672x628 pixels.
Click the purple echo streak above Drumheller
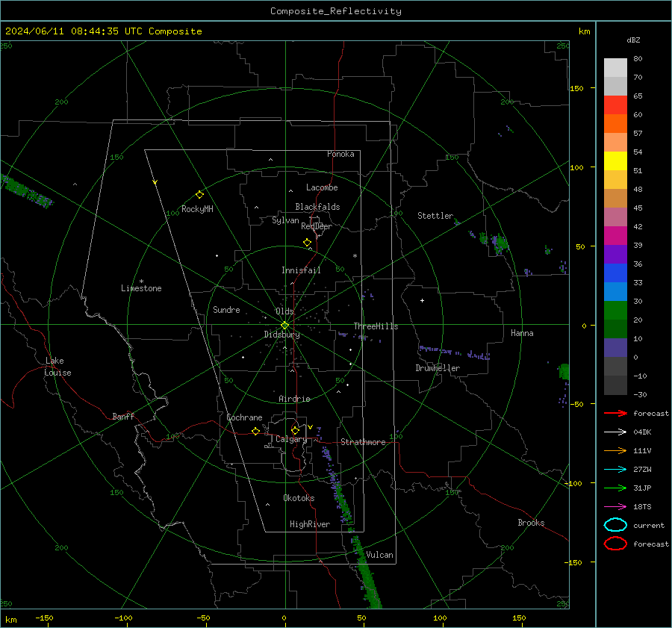point(454,352)
